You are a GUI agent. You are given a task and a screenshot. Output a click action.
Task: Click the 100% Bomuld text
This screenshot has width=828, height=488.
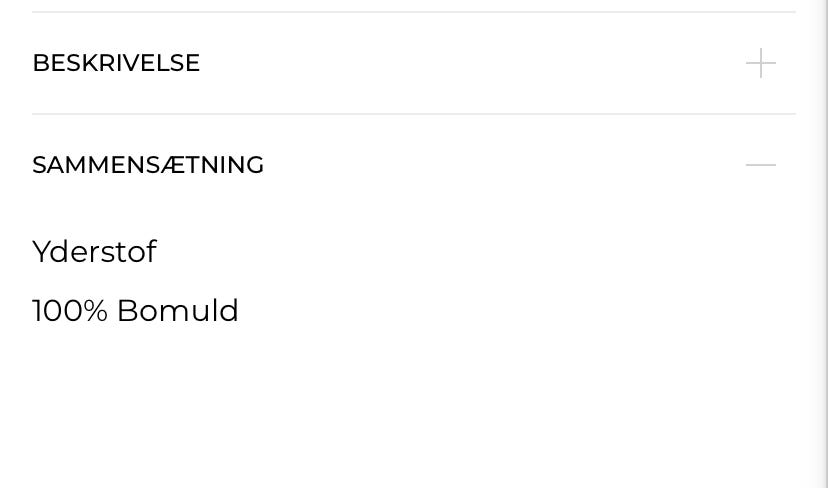click(x=135, y=311)
